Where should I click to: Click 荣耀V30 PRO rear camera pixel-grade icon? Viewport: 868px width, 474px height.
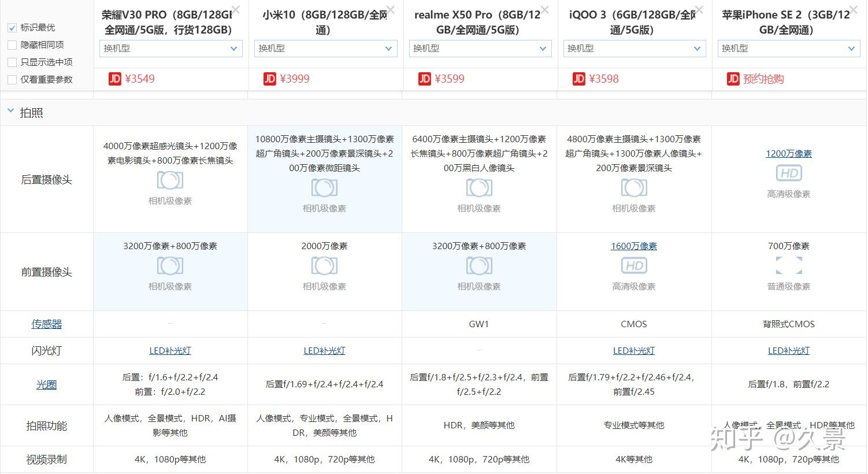[x=170, y=180]
